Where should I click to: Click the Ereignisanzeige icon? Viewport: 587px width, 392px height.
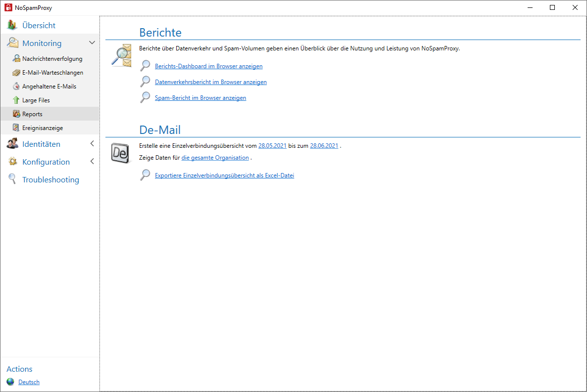(x=16, y=128)
